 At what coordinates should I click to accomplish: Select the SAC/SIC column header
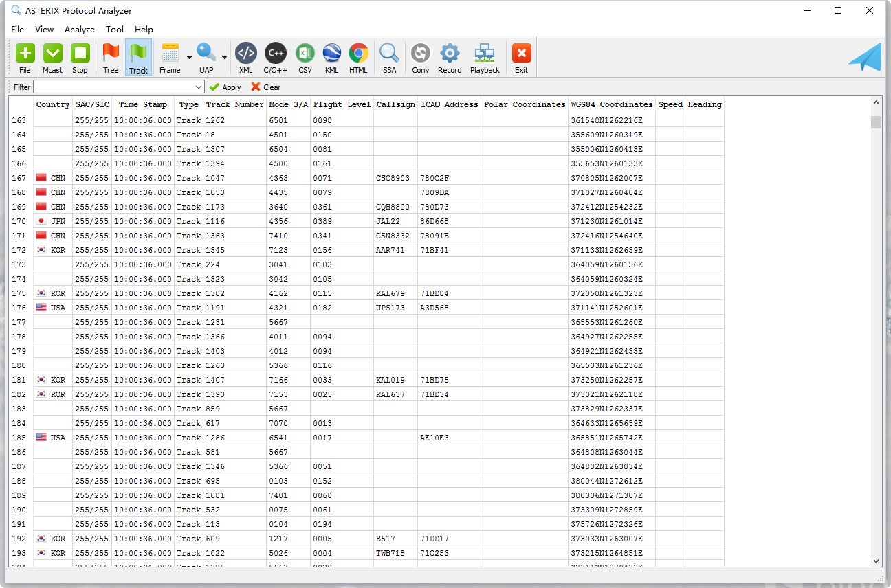click(92, 105)
